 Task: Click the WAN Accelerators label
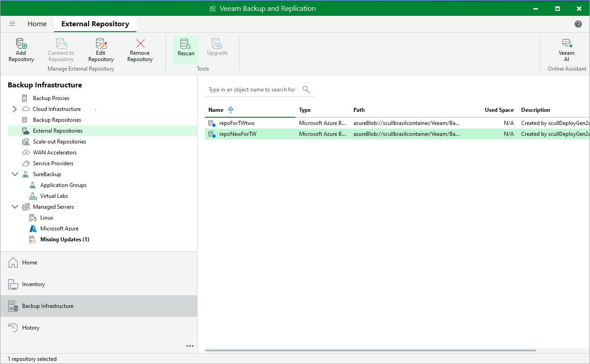[x=55, y=153]
